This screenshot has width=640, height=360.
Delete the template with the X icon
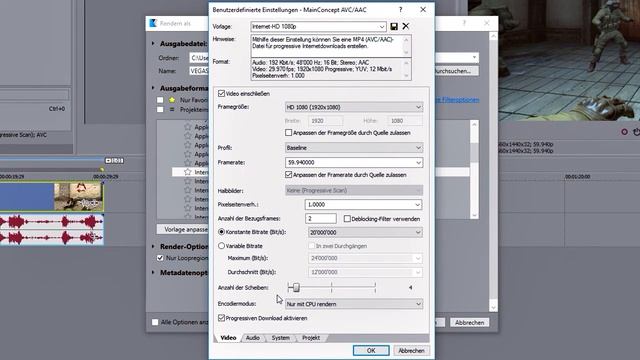point(406,26)
